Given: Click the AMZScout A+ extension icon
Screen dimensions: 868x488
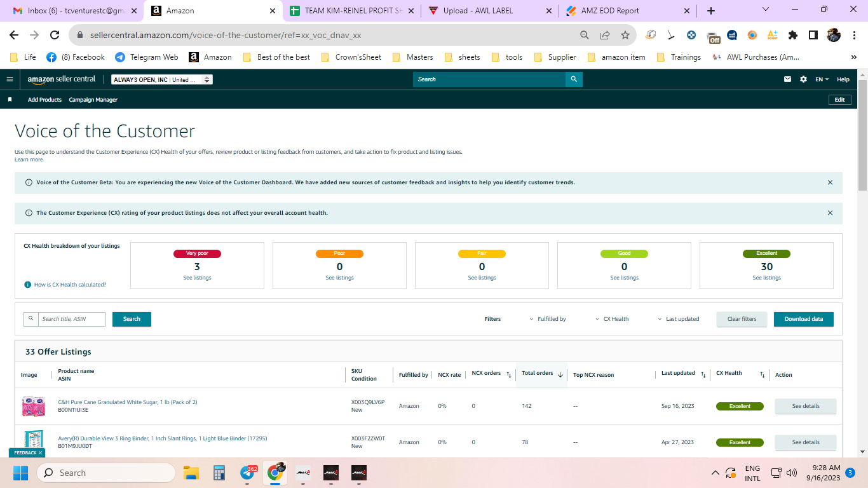Looking at the screenshot, I should [773, 35].
